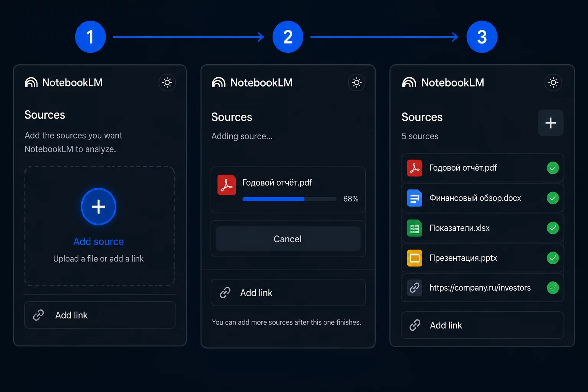
Task: Open the "Показатели.xlsx" source
Action: pyautogui.click(x=482, y=228)
